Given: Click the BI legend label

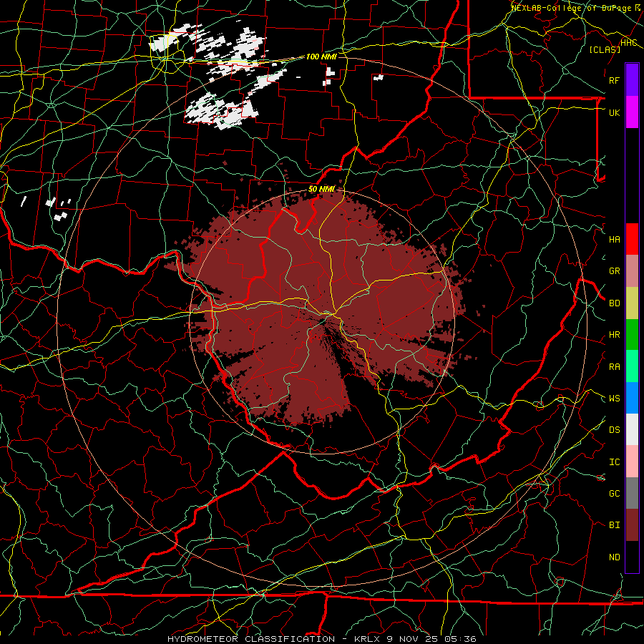Looking at the screenshot, I should pos(615,525).
